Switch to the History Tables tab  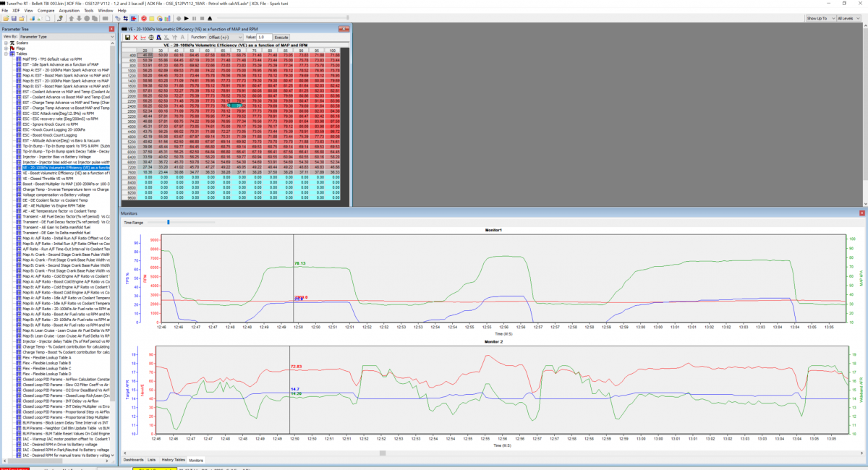[173, 460]
